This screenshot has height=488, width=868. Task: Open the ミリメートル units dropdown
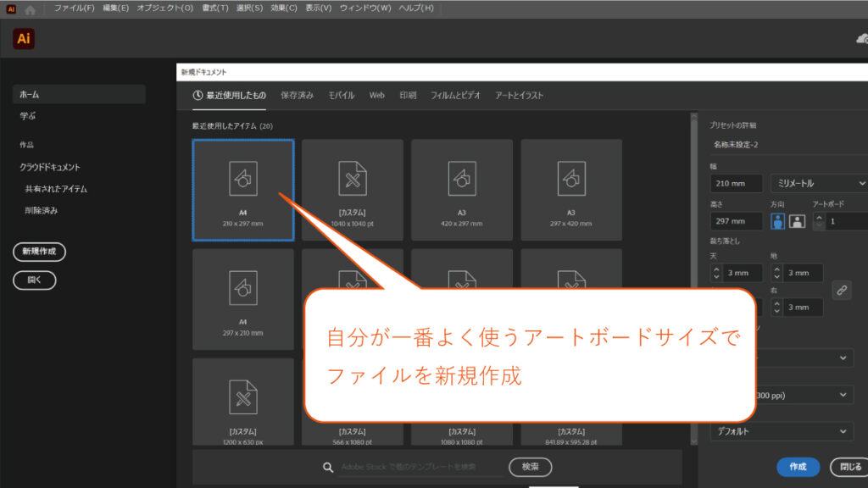pos(820,183)
